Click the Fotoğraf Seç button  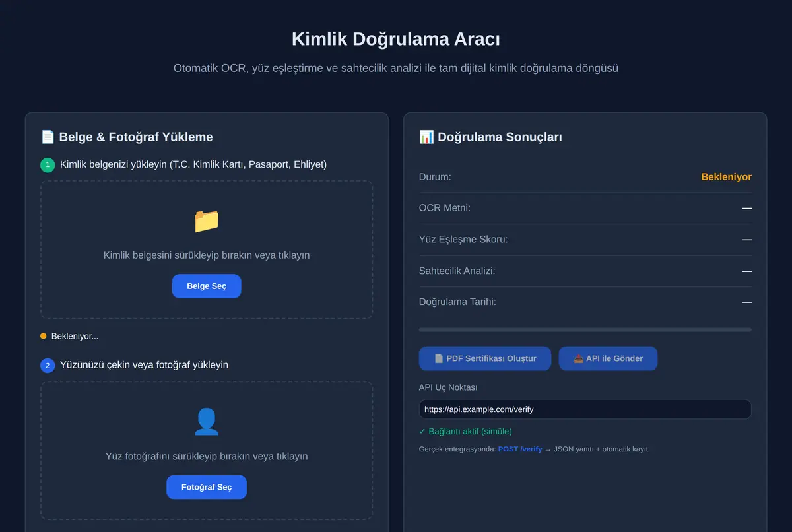coord(207,487)
